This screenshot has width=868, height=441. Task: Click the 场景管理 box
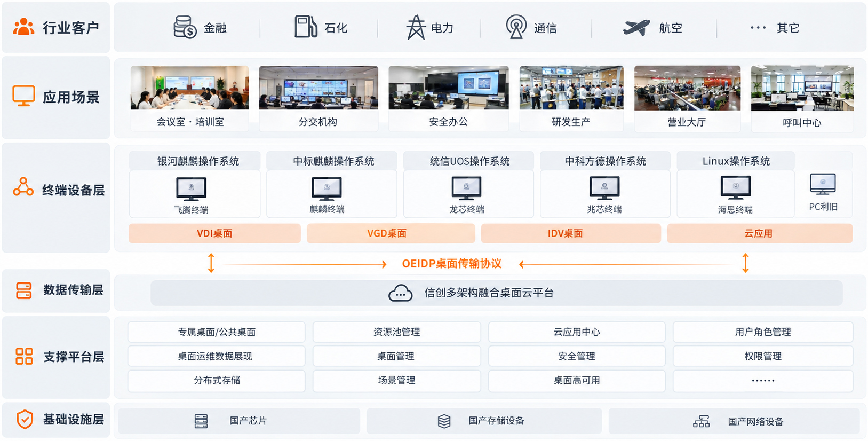396,381
